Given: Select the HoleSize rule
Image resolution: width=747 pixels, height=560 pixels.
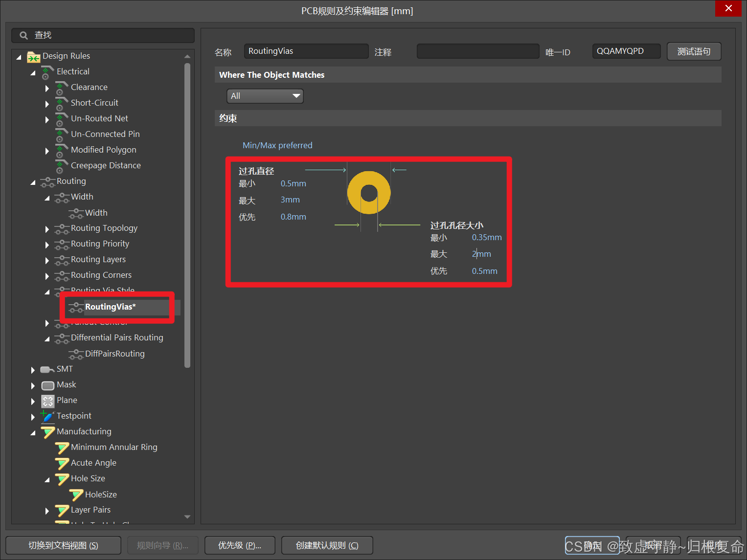Looking at the screenshot, I should tap(101, 494).
